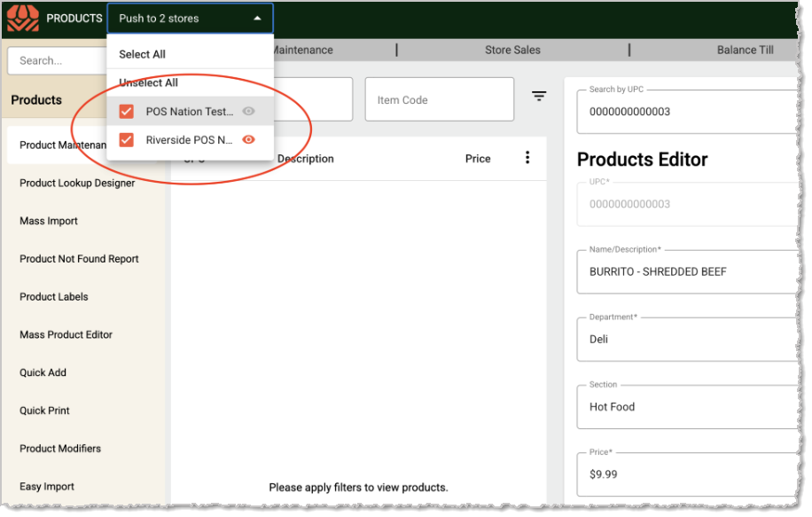Open the filter icon beside Item Code
812x517 pixels.
click(539, 97)
